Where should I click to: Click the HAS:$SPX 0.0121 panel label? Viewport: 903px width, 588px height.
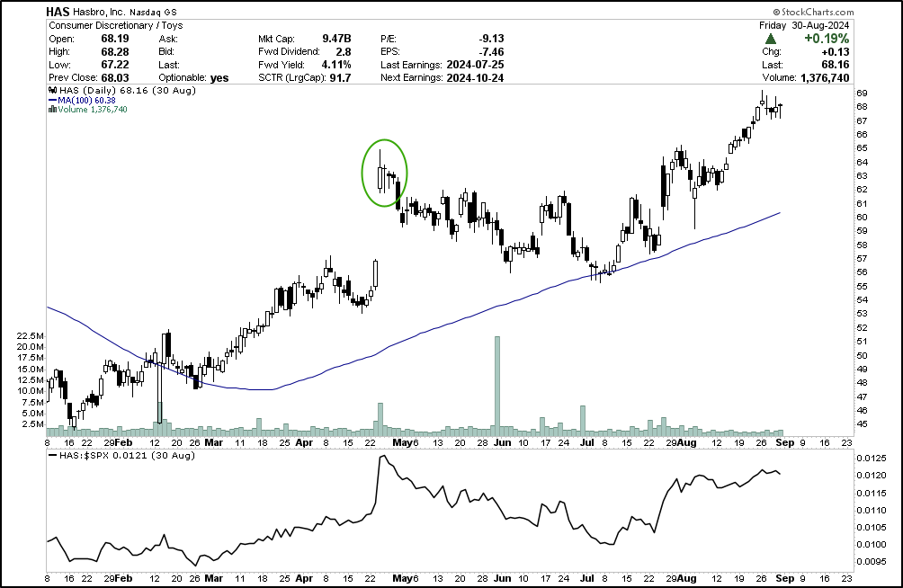coord(127,456)
